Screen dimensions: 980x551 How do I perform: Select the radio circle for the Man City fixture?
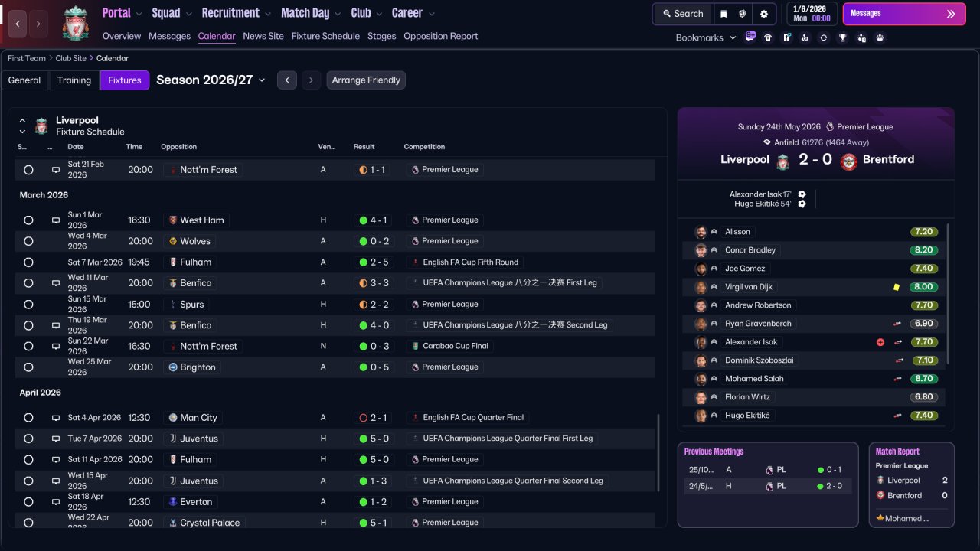click(28, 418)
